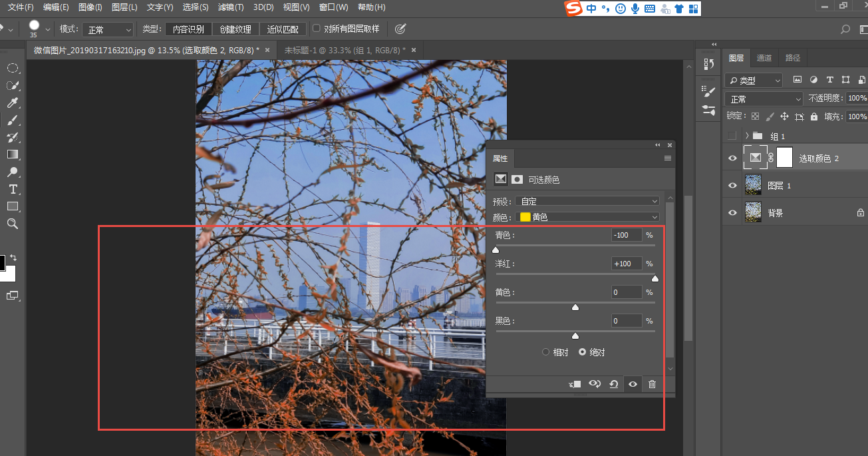Delete adjustment with Properties trash icon
This screenshot has height=456, width=868.
click(x=652, y=384)
